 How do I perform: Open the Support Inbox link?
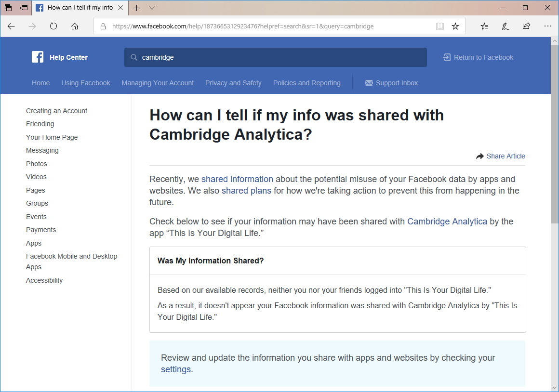[x=397, y=83]
